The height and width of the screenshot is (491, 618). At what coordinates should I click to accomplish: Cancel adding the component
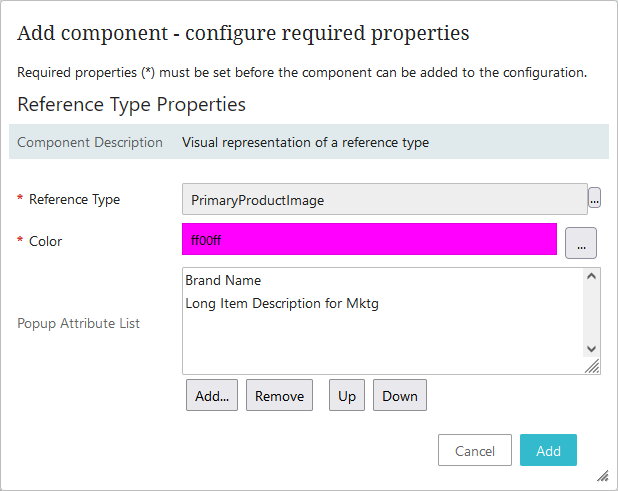(x=475, y=451)
